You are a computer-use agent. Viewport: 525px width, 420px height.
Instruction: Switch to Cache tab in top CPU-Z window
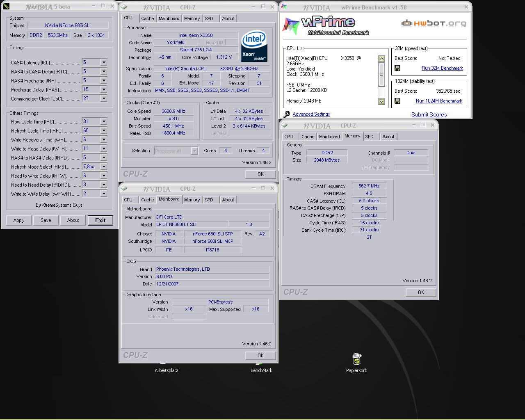click(147, 18)
